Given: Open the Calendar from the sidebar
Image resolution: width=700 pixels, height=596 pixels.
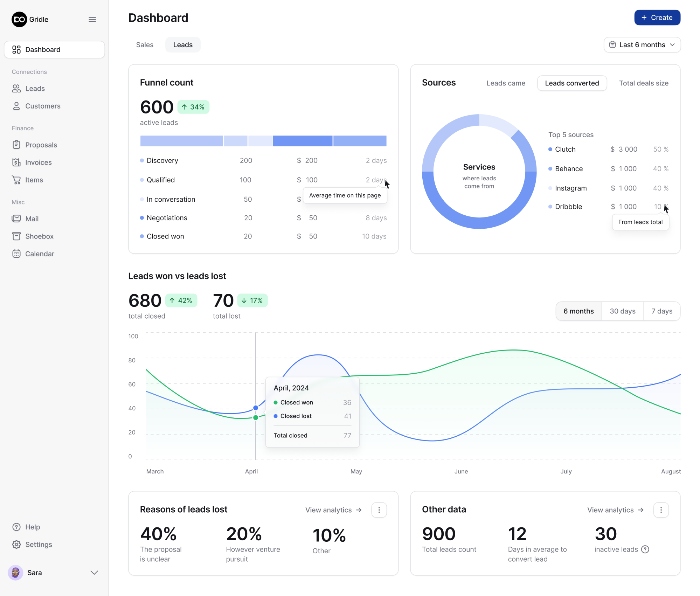Looking at the screenshot, I should (x=40, y=254).
